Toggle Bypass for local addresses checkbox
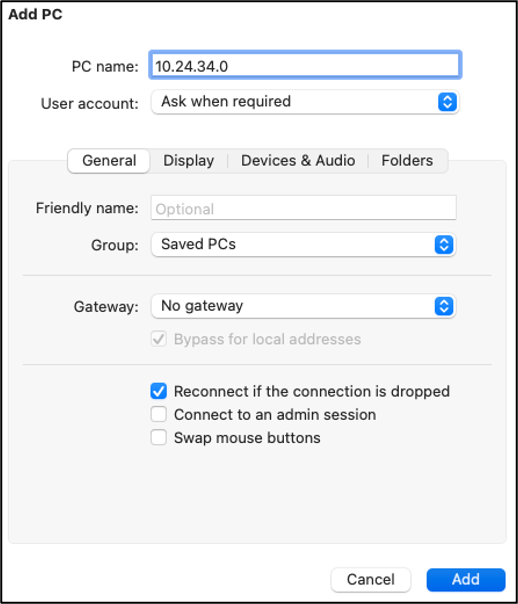Viewport: 518px width, 604px height. [159, 339]
